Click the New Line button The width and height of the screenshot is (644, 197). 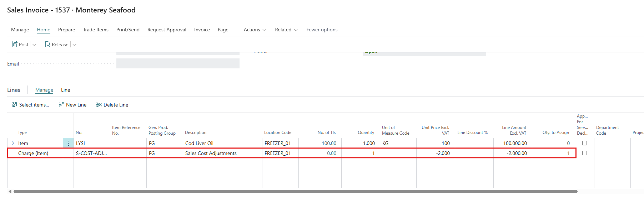(72, 105)
